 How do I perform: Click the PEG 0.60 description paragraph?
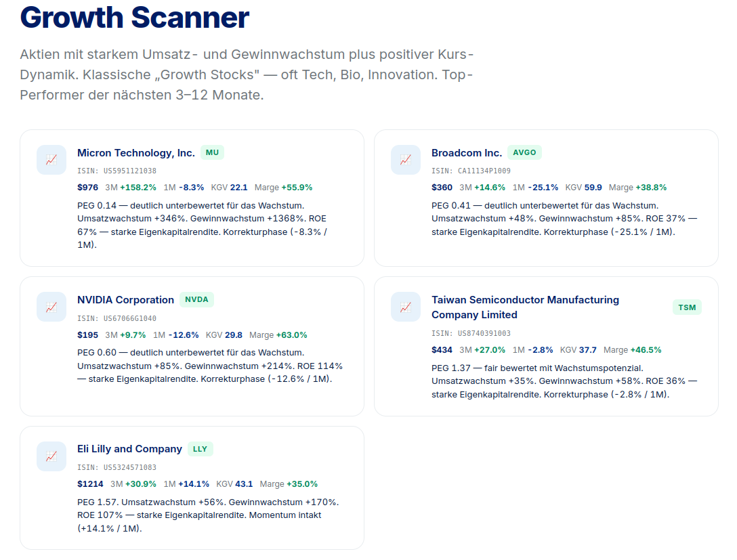coord(210,366)
